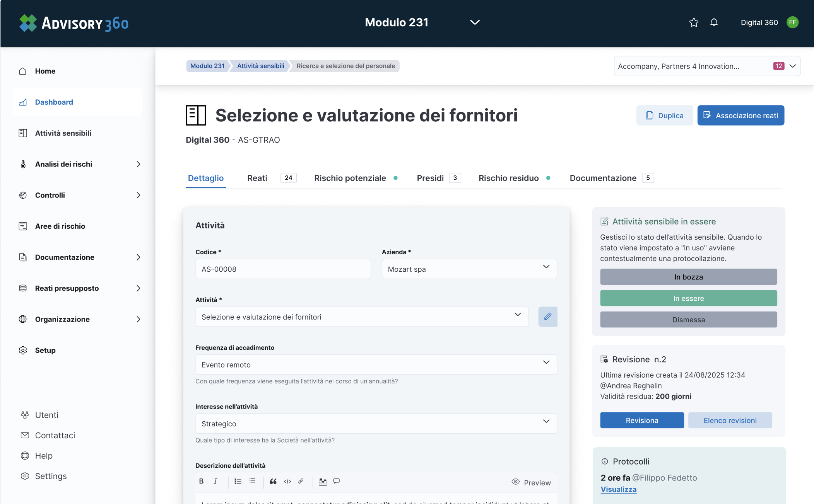Open the Azienda dropdown showing Mozart spa
This screenshot has height=504, width=814.
pos(469,269)
